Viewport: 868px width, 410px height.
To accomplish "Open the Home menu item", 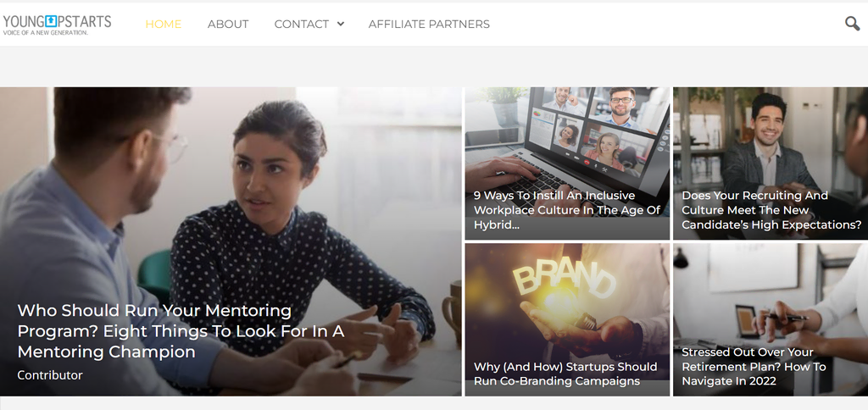I will tap(164, 24).
